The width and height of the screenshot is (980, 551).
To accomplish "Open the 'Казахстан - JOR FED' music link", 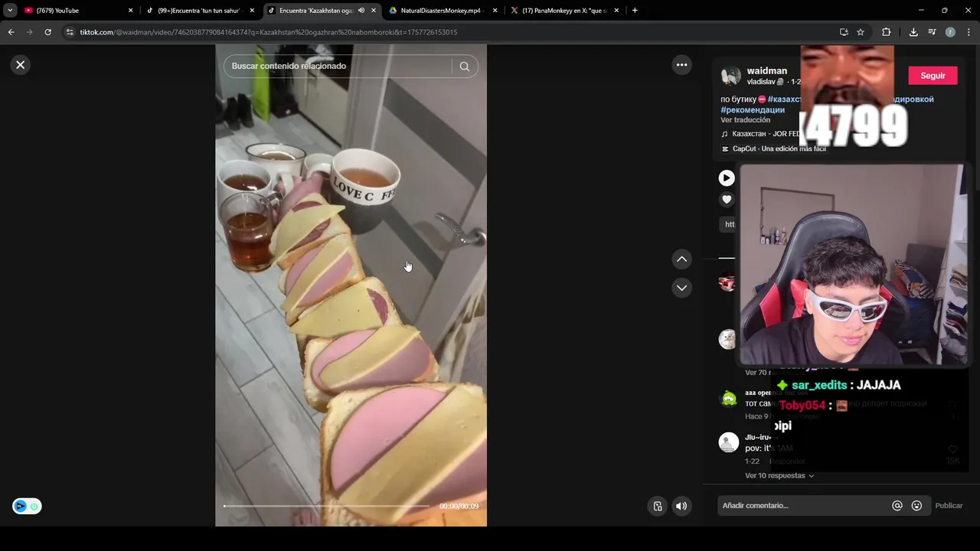I will [x=765, y=134].
